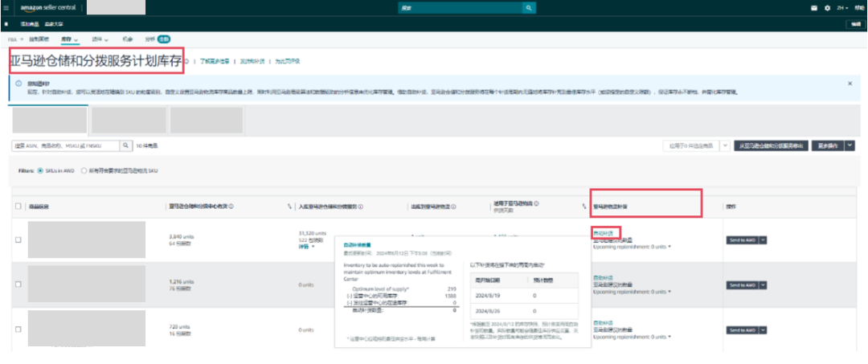This screenshot has width=868, height=364.
Task: Click the 卖家大学 favorites link
Action: point(55,24)
